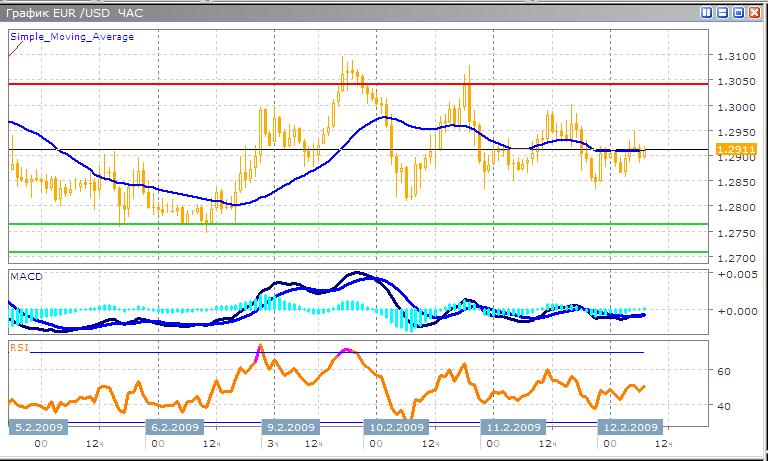Minimize the EUR/USD chart window
Image resolution: width=768 pixels, height=461 pixels.
click(x=722, y=12)
